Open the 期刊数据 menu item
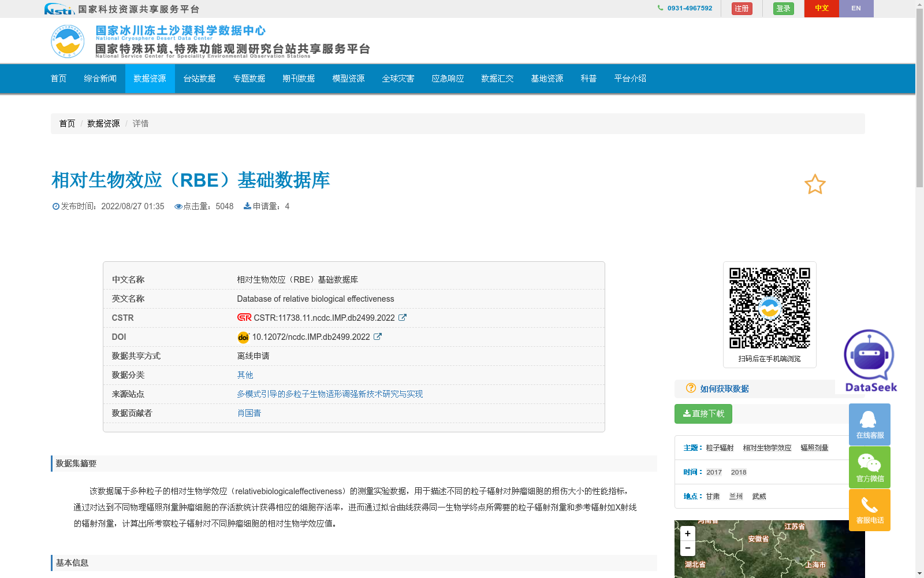Screen dimensions: 924x578 [x=299, y=79]
